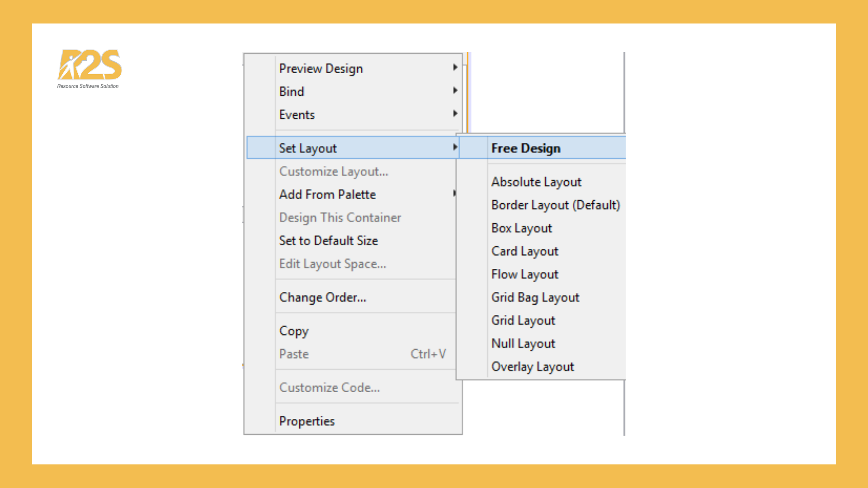
Task: Select Flow Layout entry
Action: pos(524,274)
